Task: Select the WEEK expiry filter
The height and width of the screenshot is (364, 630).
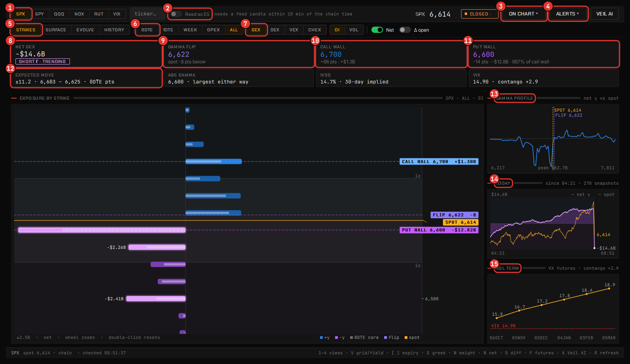Action: pyautogui.click(x=190, y=30)
